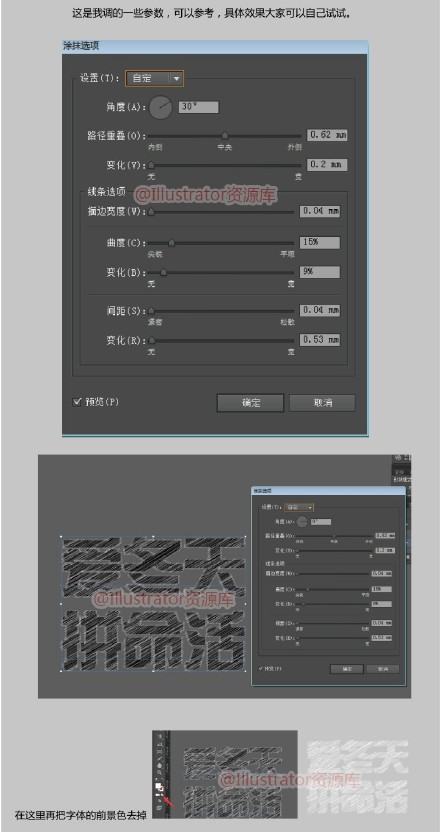Click the None color button the arrow indicates

pyautogui.click(x=162, y=795)
